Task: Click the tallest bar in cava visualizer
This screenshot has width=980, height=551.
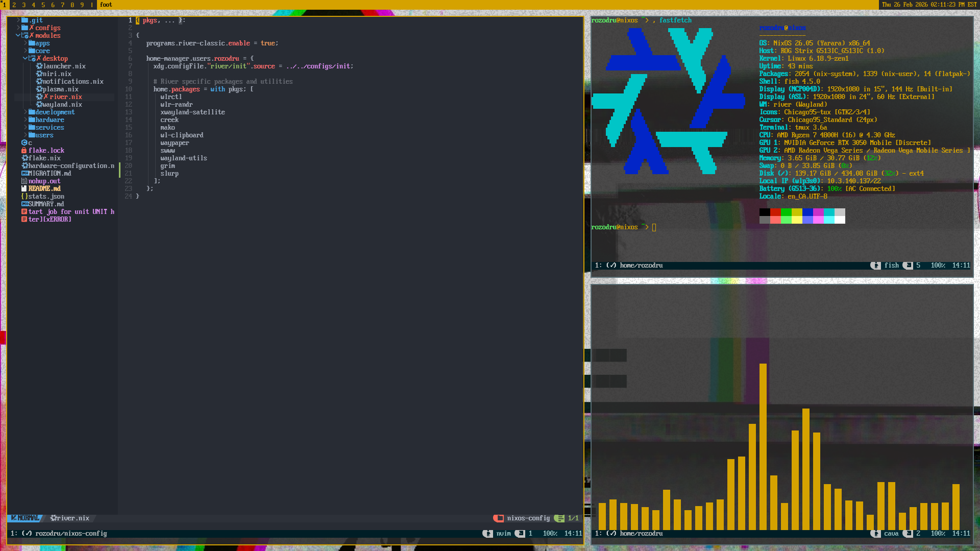Action: tap(763, 447)
